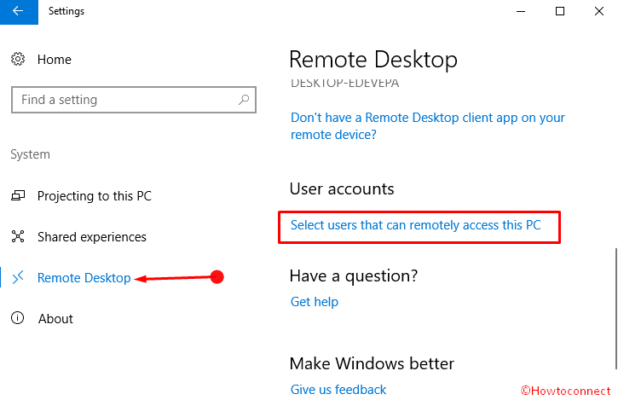The image size is (618, 400).
Task: Click the Find a setting field
Action: [x=134, y=100]
